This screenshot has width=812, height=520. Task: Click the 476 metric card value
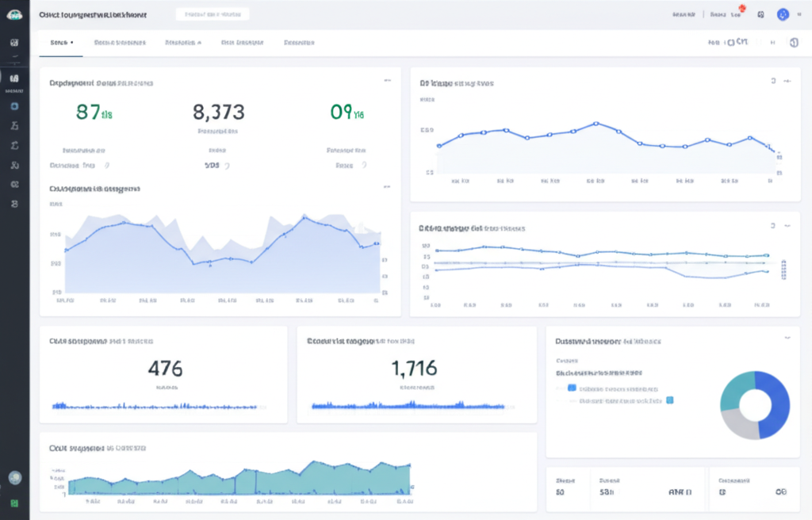coord(165,368)
